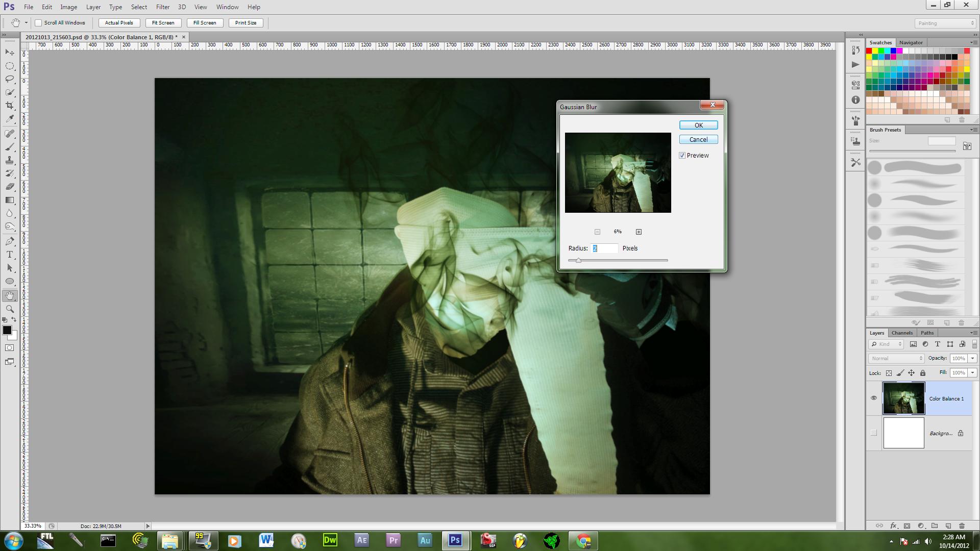Select the Path Selection tool
The height and width of the screenshot is (551, 980).
tap(10, 268)
